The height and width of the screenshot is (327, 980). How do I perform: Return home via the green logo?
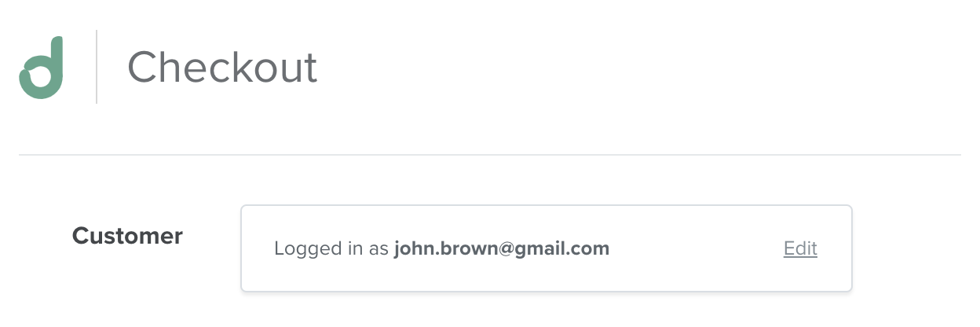tap(41, 68)
